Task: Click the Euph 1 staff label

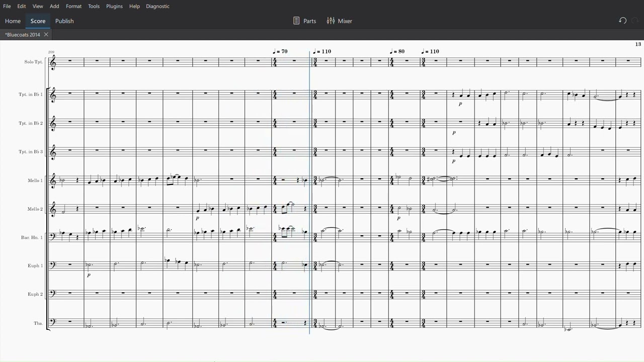Action: point(35,265)
